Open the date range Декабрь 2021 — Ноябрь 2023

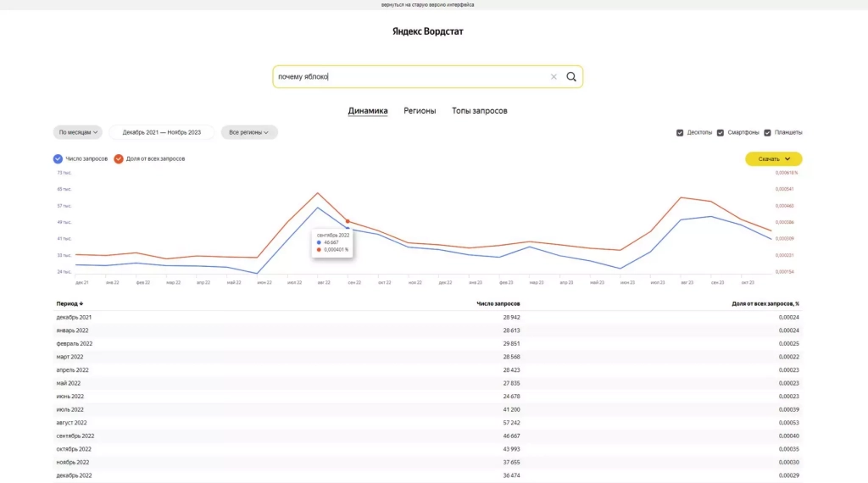(162, 132)
